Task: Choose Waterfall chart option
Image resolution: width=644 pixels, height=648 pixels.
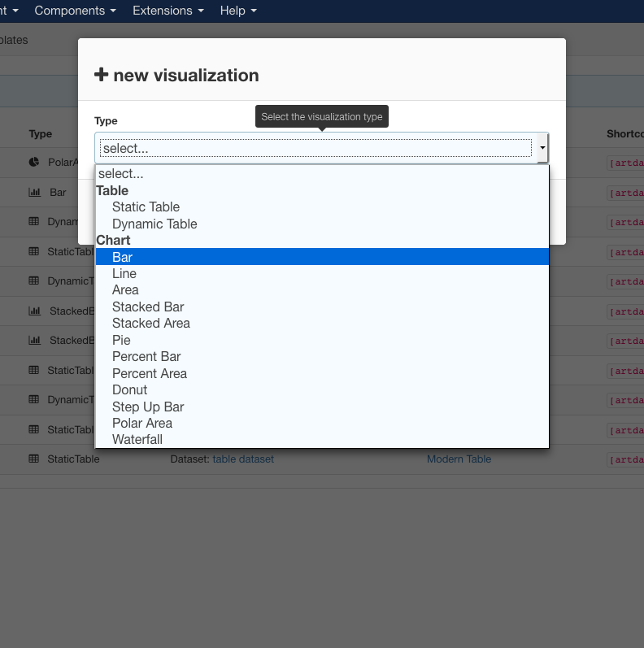Action: click(x=322, y=439)
